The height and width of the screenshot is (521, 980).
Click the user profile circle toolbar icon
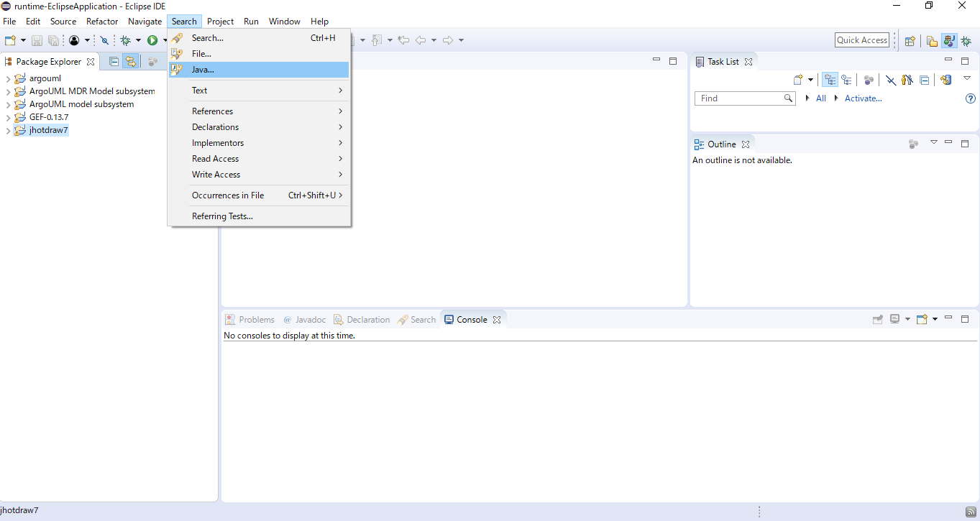tap(74, 40)
